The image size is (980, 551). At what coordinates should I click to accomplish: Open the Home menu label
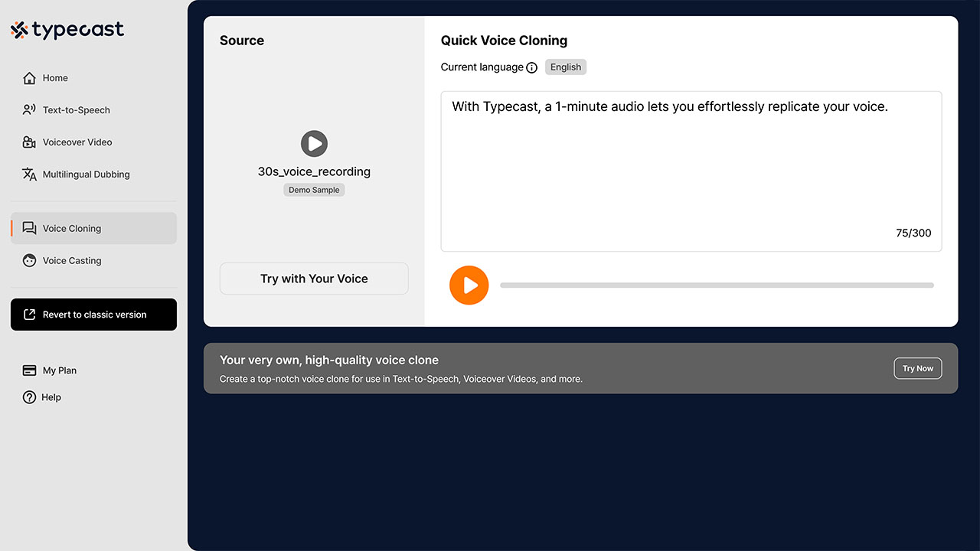(55, 78)
